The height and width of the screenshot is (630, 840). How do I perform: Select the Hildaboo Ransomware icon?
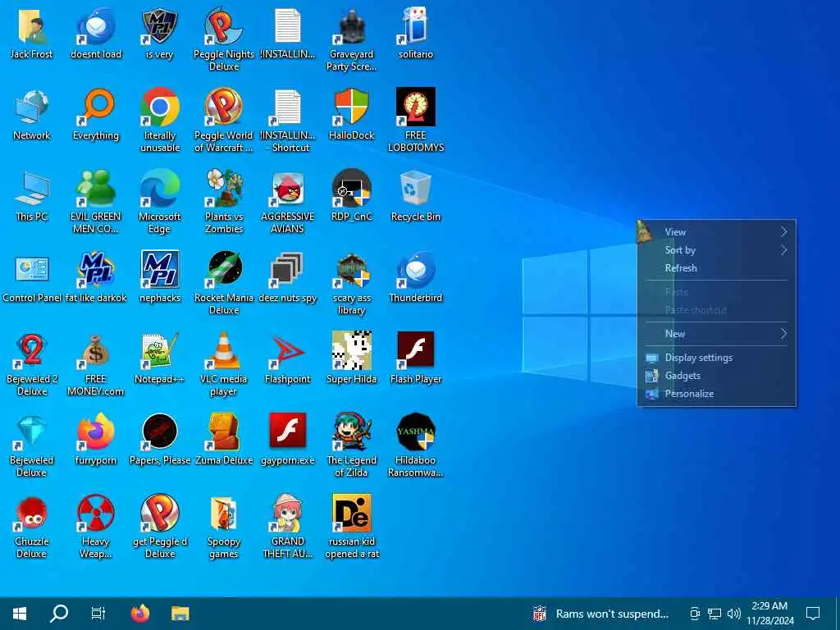416,431
